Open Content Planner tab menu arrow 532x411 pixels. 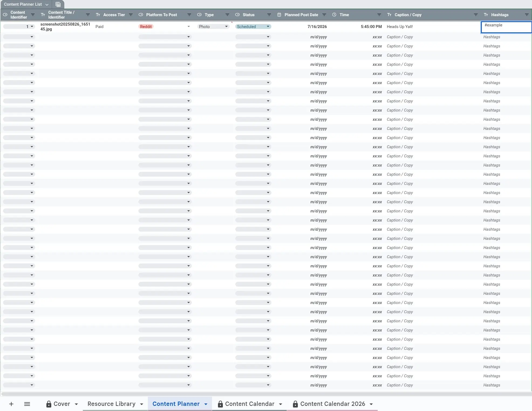206,404
